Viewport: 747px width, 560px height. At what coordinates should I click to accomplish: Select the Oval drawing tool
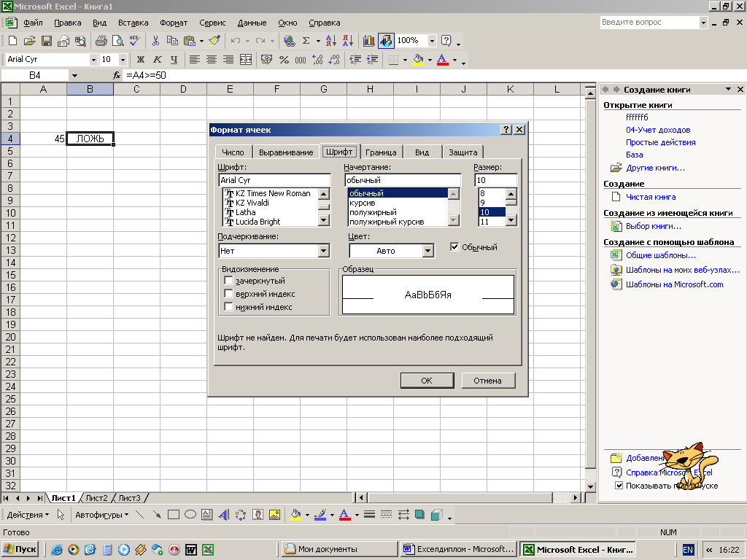190,515
